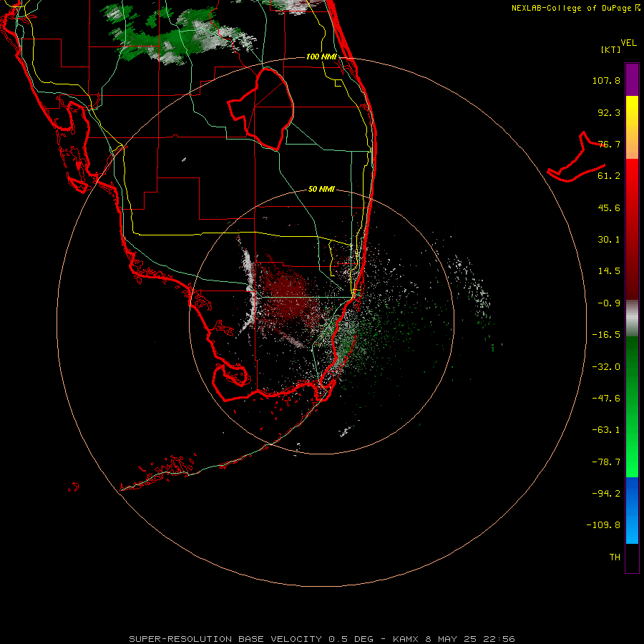This screenshot has height=644, width=644.
Task: Click the VEL legend title
Action: [628, 43]
